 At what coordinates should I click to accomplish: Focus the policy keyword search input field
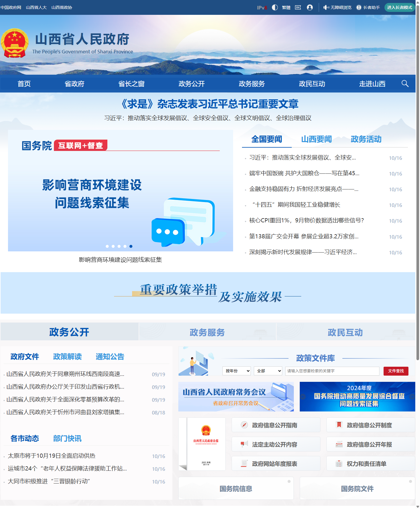tap(332, 371)
